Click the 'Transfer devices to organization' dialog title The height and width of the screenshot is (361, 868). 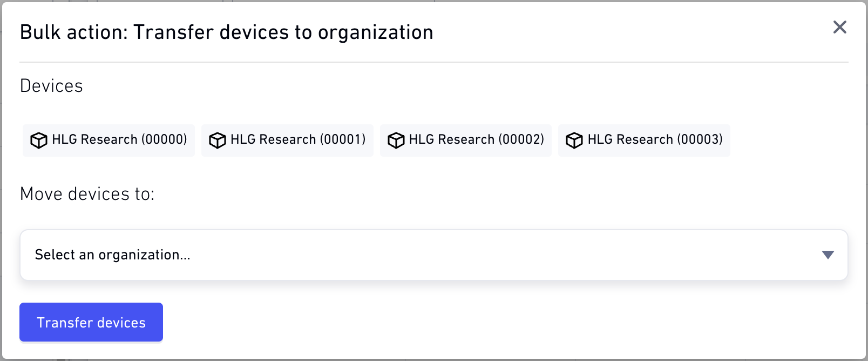coord(283,32)
